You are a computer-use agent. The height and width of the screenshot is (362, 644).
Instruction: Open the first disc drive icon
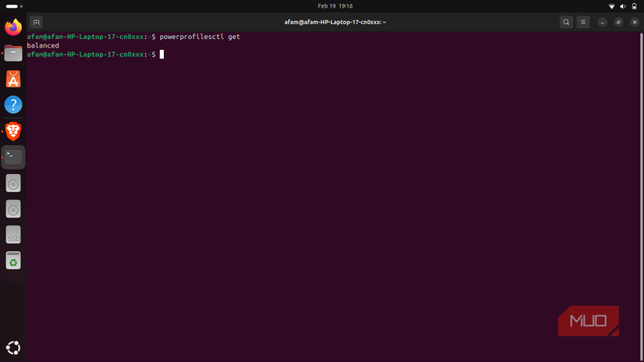(x=13, y=183)
